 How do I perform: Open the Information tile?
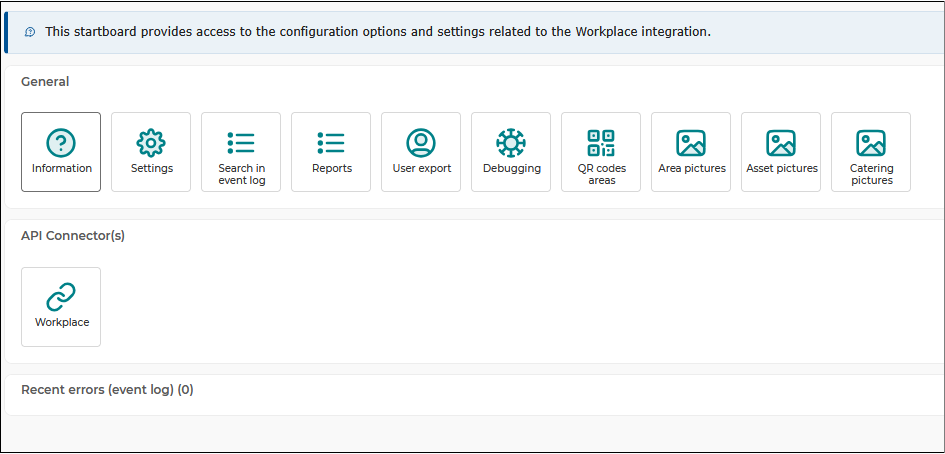click(x=61, y=152)
